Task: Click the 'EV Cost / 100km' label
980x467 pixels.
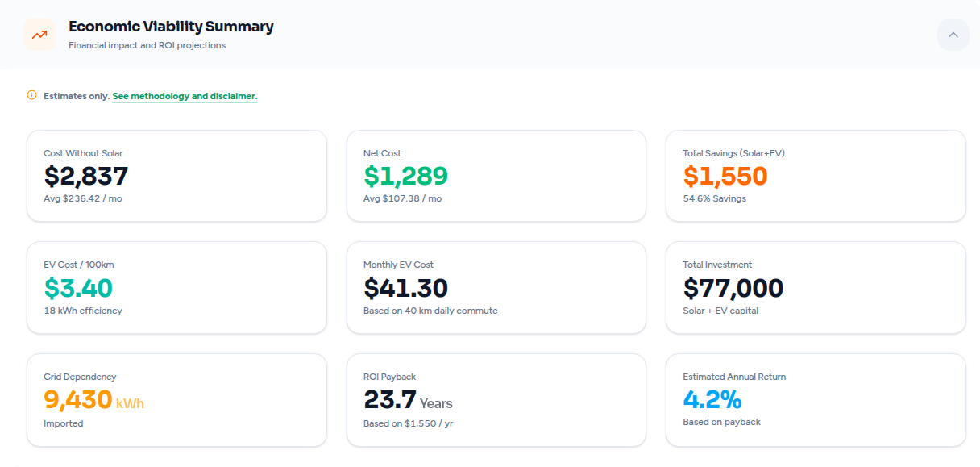Action: (x=79, y=265)
